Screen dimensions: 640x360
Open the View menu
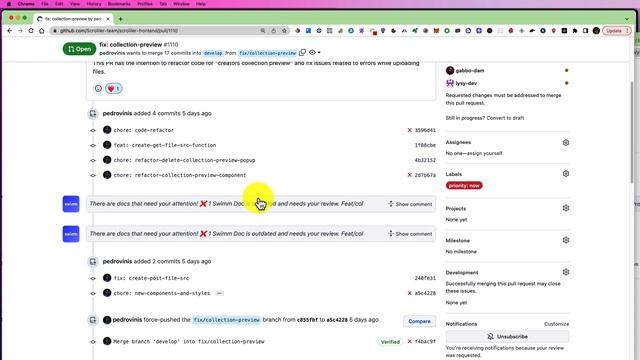coord(75,4)
